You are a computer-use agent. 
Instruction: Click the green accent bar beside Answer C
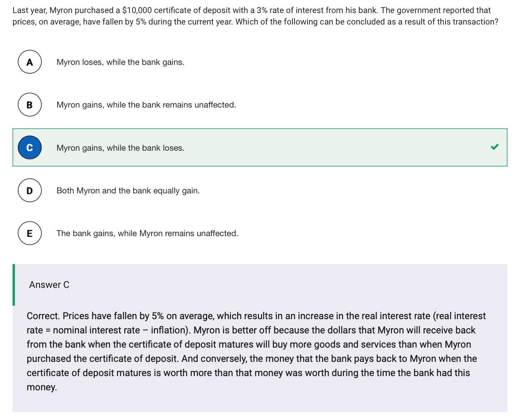point(14,285)
